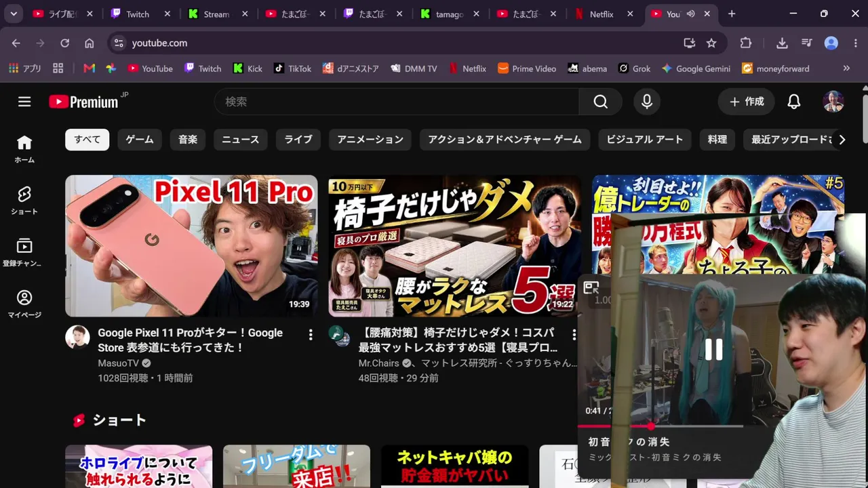Open the Chrome profile avatar

point(831,43)
